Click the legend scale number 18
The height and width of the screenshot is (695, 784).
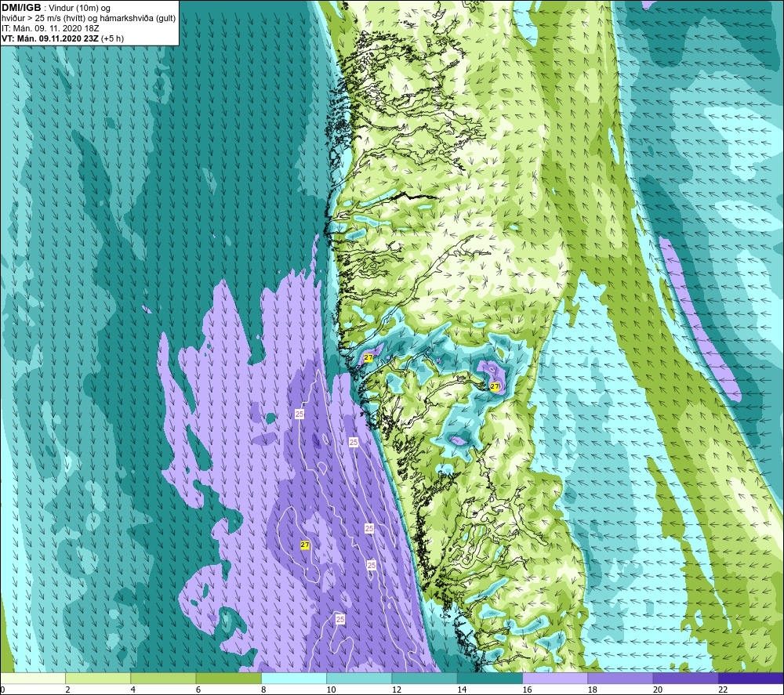(x=592, y=690)
